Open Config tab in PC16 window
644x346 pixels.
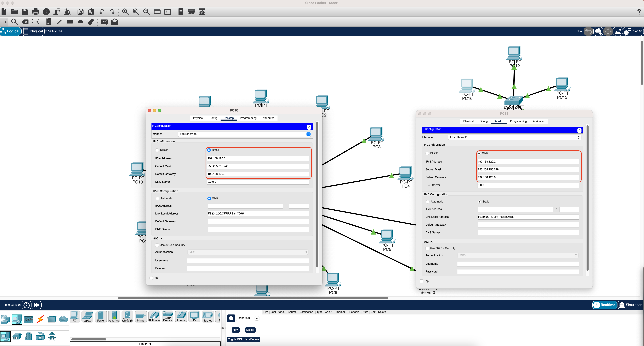pos(213,118)
